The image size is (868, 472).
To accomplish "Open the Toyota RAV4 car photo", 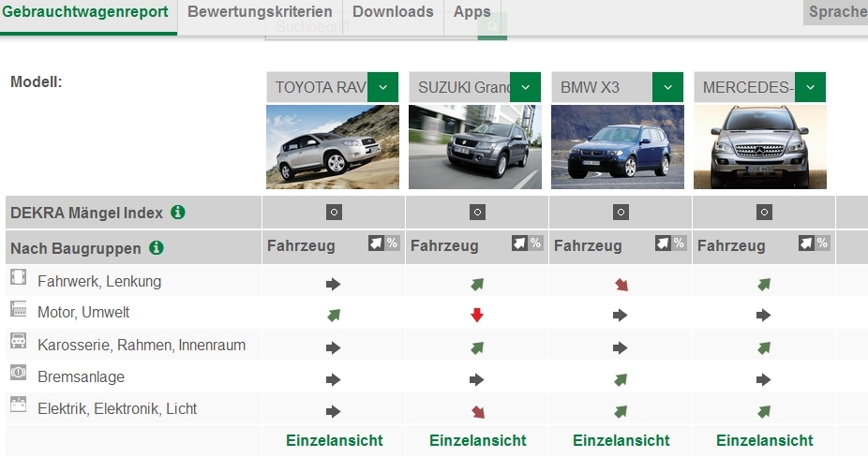I will pyautogui.click(x=333, y=147).
